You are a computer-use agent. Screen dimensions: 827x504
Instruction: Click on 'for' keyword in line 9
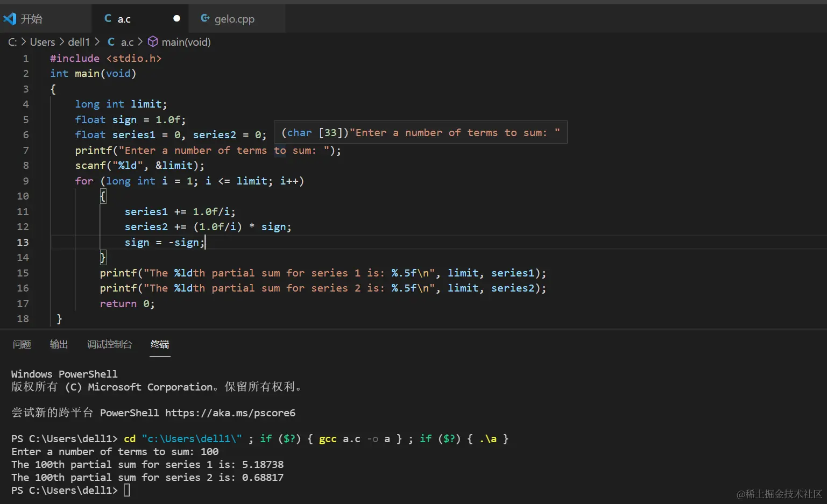tap(84, 181)
